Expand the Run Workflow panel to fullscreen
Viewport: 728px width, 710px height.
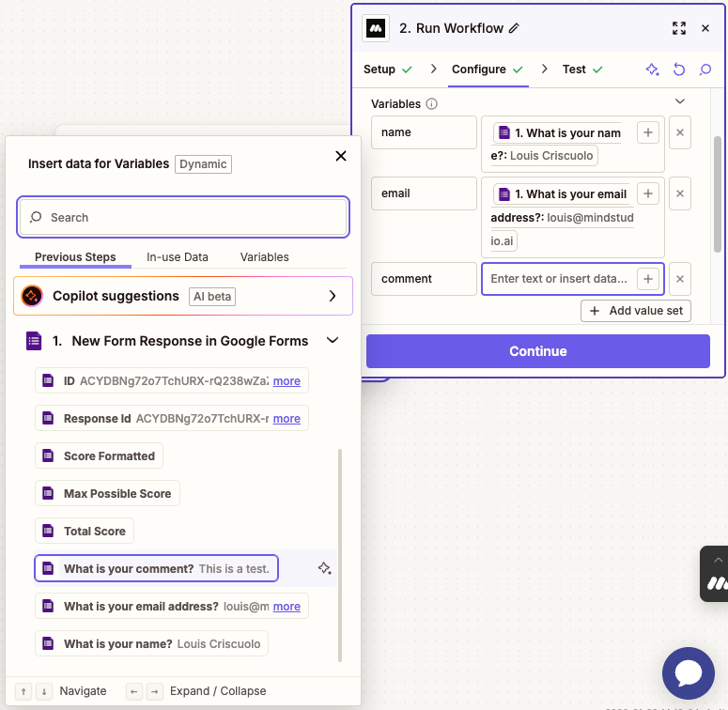pyautogui.click(x=679, y=28)
